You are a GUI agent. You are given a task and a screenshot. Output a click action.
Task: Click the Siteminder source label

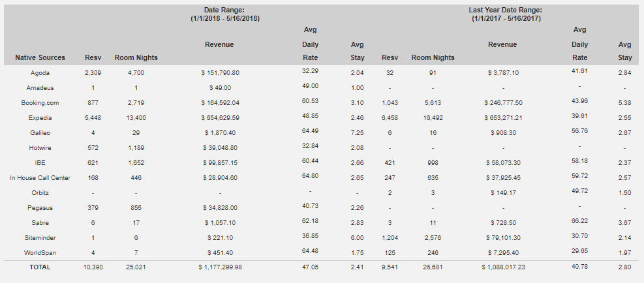[40, 238]
